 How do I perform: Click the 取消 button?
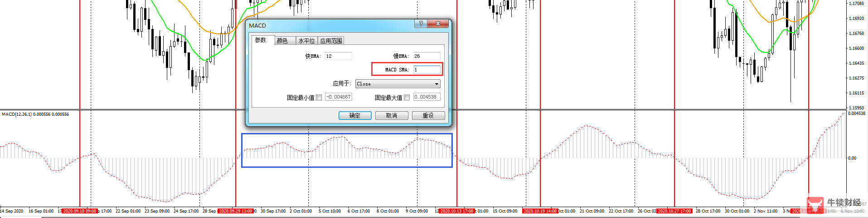(x=392, y=116)
